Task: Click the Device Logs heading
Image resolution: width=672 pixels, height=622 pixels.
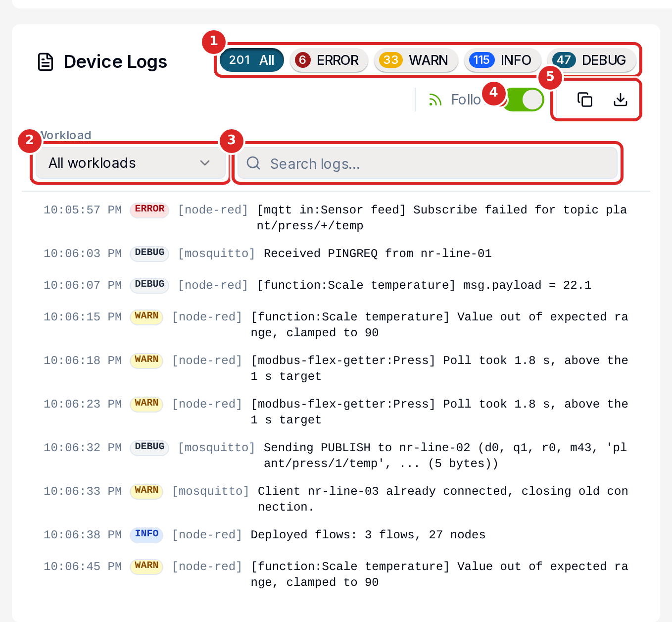Action: pos(115,62)
